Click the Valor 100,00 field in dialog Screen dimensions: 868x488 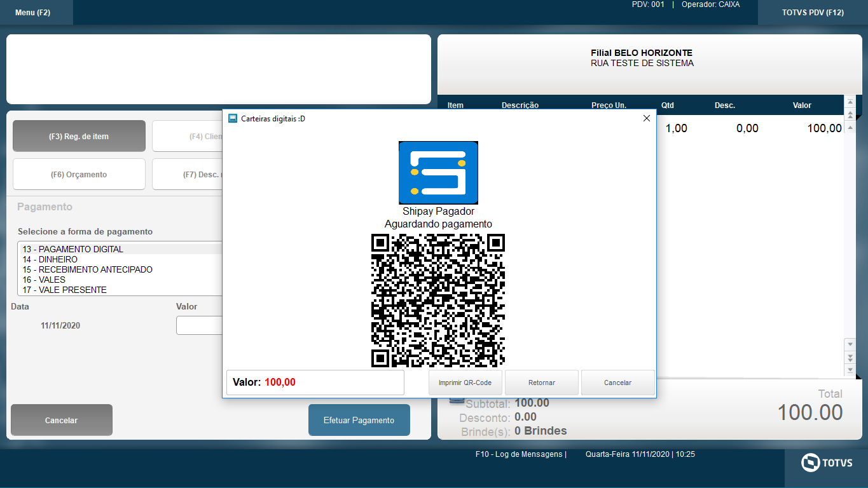315,383
